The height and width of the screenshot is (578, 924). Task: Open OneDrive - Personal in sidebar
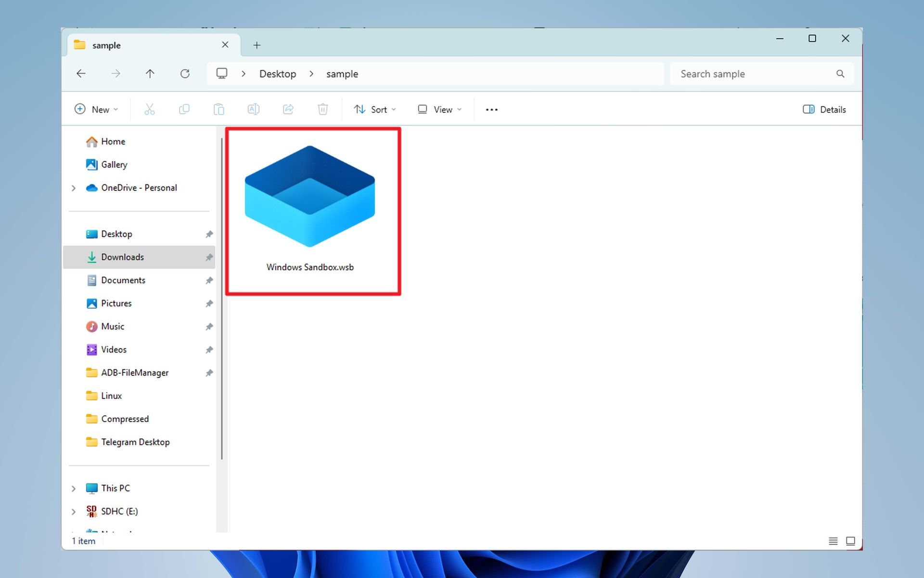139,188
